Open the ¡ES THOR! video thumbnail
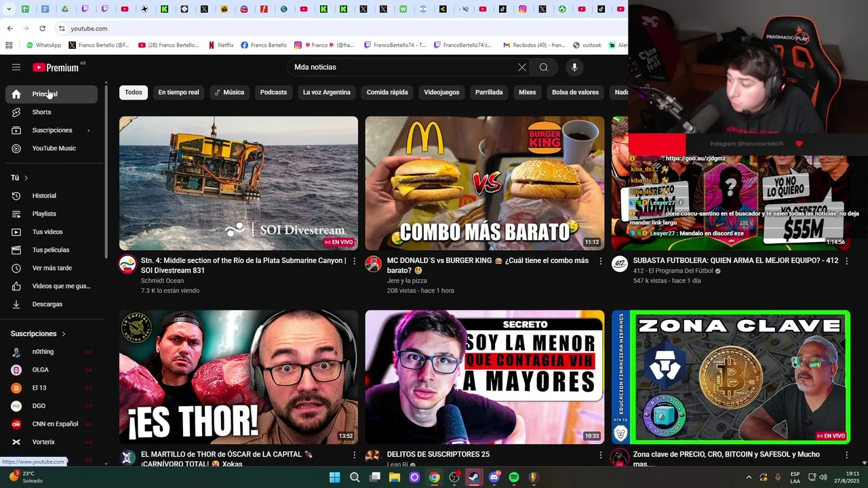The width and height of the screenshot is (868, 488). 239,377
